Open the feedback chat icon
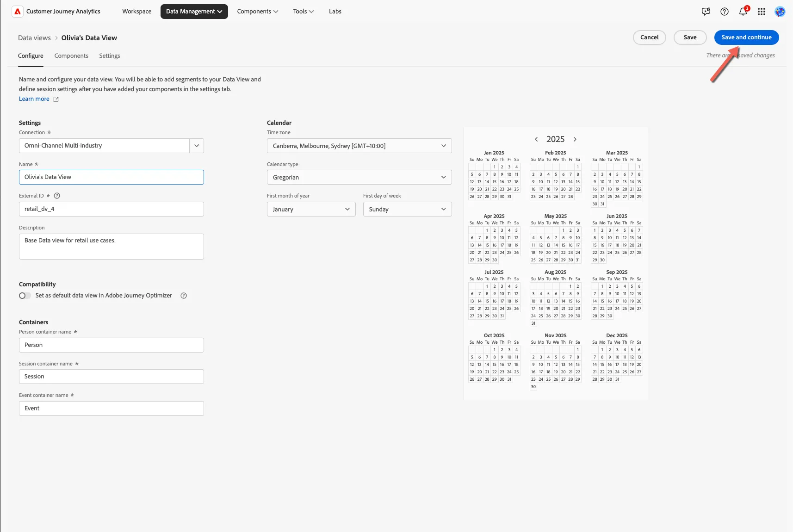This screenshot has width=793, height=532. 706,12
